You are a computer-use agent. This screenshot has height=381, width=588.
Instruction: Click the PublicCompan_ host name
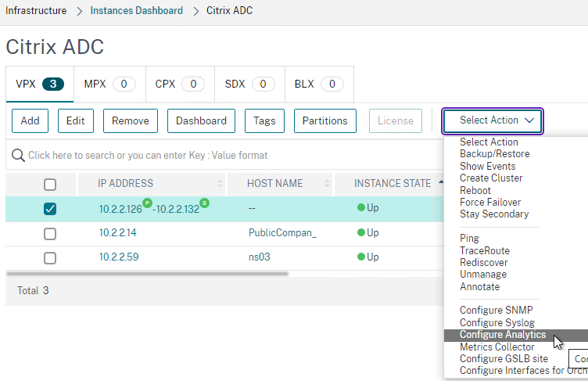point(282,232)
